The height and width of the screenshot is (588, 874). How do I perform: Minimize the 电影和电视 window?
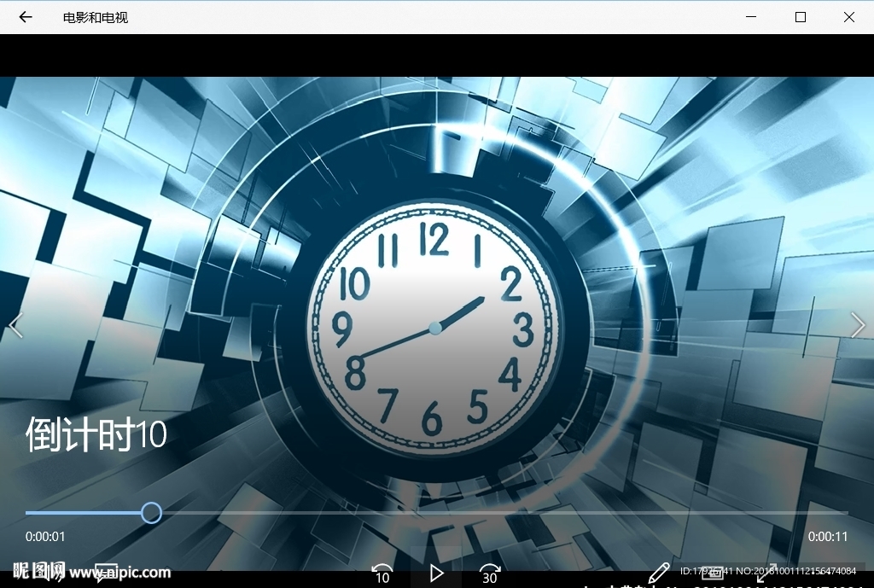pyautogui.click(x=751, y=17)
